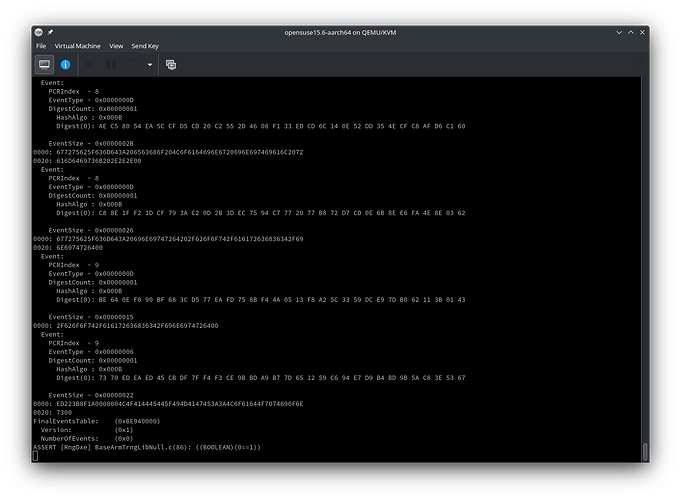Click EventType 0x00000006 line
This screenshot has height=500, width=680.
click(91, 352)
